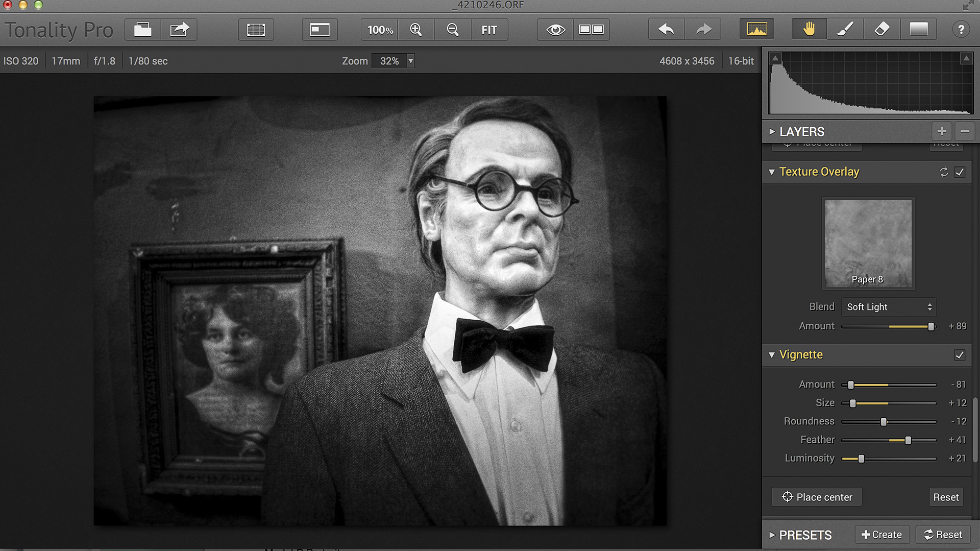Click the Vignette Reset button
Image resolution: width=980 pixels, height=551 pixels.
click(946, 497)
